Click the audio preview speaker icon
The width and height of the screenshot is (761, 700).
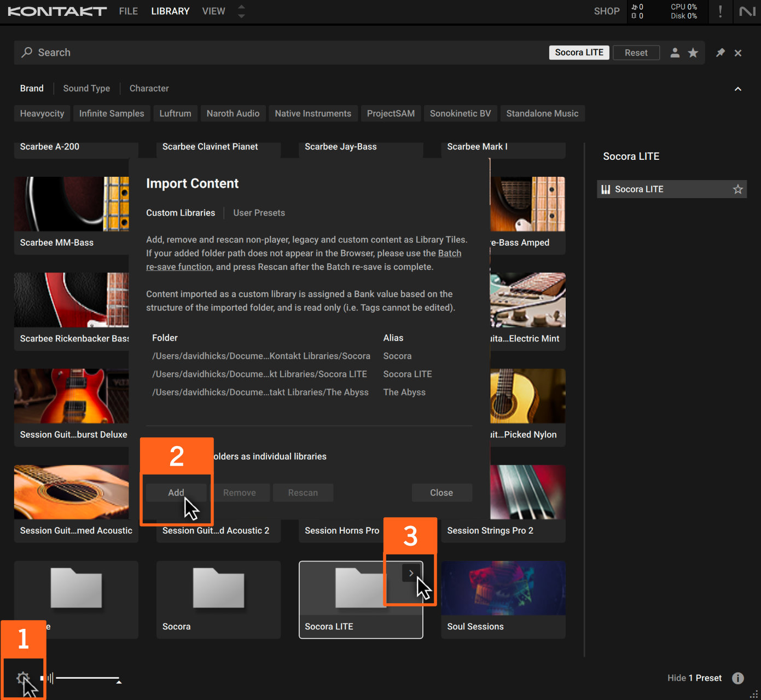[48, 679]
